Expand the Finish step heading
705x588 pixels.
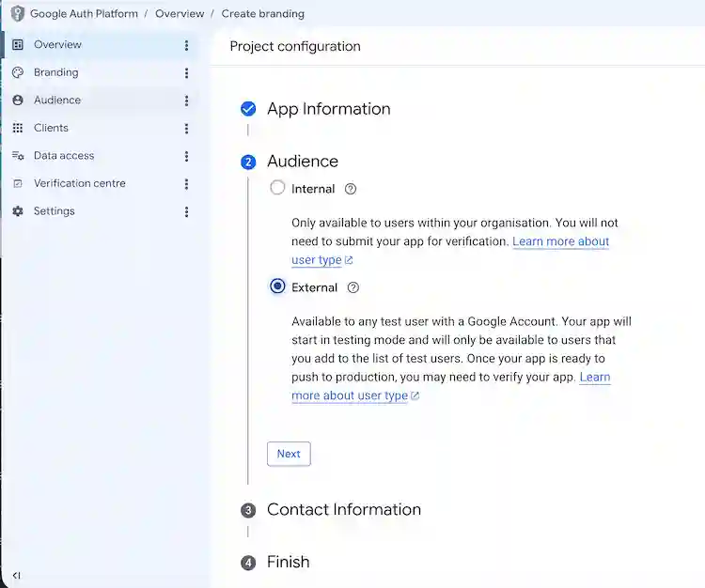289,562
